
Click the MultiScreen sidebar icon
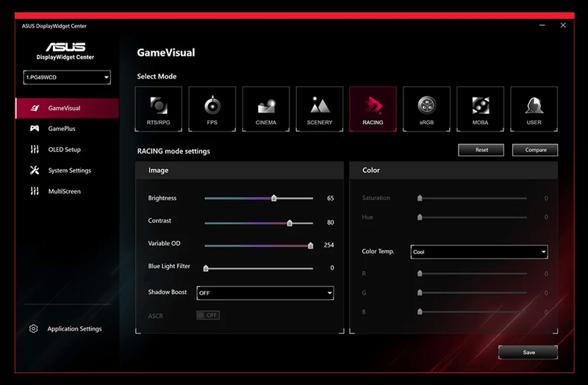[35, 191]
